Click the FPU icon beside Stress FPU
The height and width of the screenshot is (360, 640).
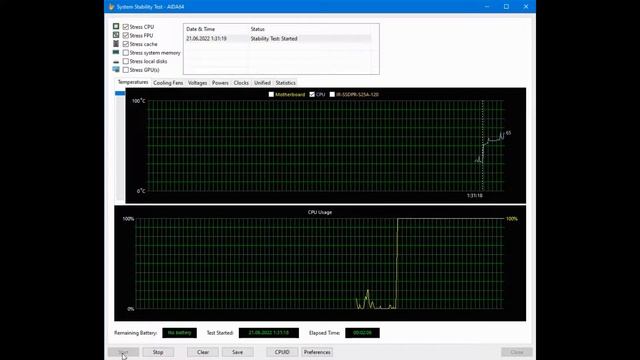point(116,35)
